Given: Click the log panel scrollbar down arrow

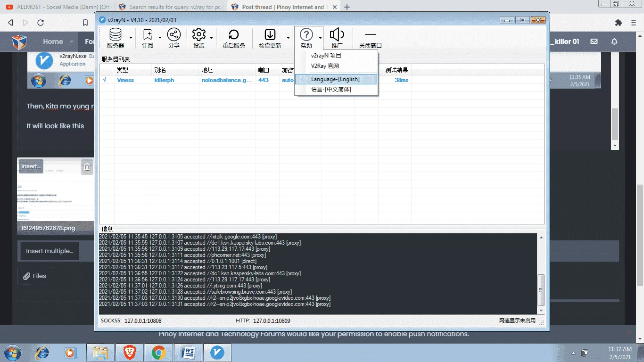Looking at the screenshot, I should [x=541, y=311].
